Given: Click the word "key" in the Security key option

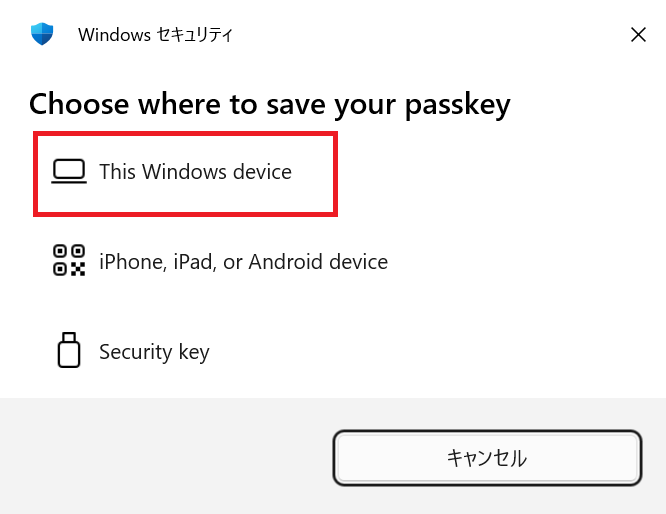Looking at the screenshot, I should (x=193, y=352).
